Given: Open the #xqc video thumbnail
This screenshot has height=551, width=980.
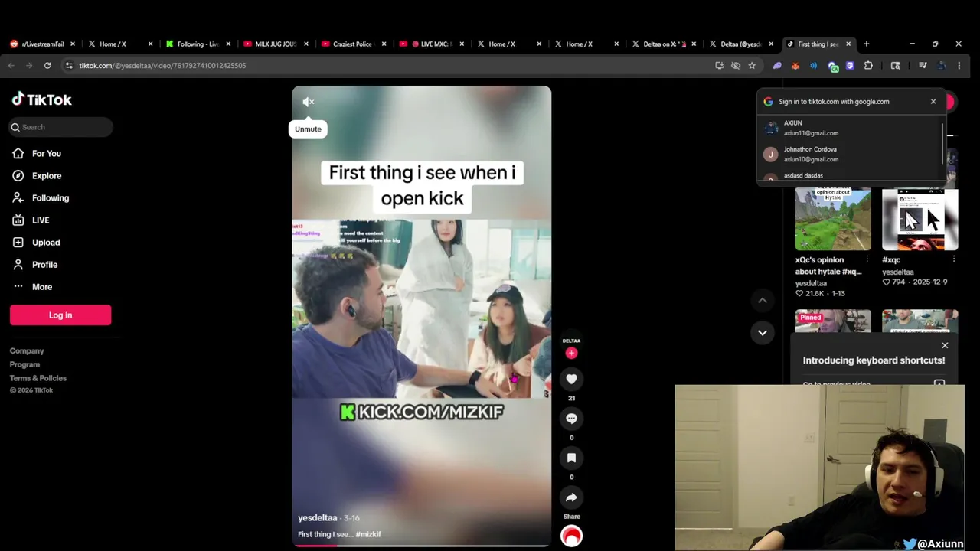Looking at the screenshot, I should [x=920, y=220].
